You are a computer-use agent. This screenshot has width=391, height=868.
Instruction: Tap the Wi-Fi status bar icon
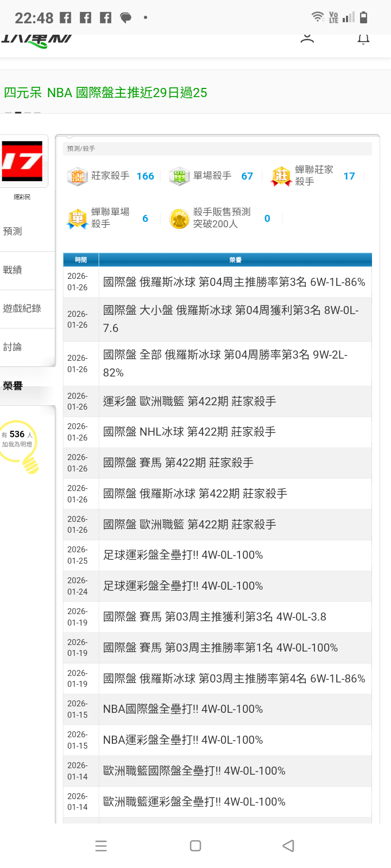(318, 17)
